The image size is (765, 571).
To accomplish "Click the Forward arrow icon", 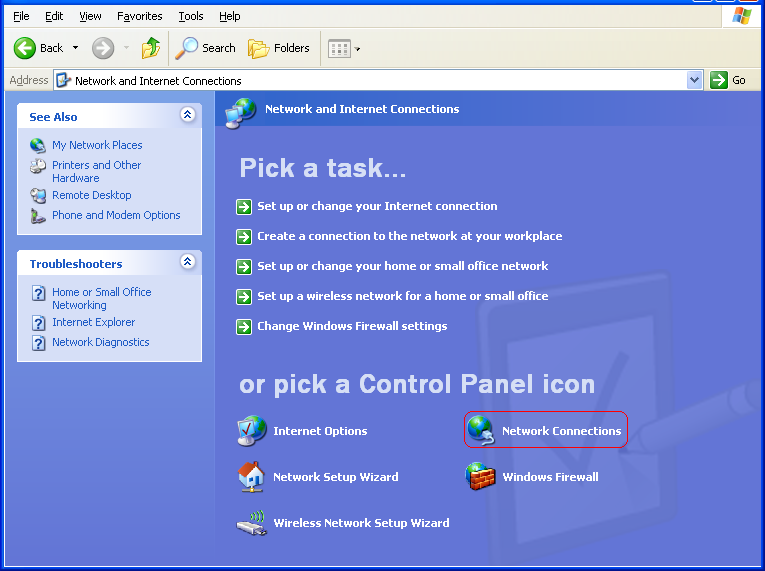I will click(x=103, y=48).
